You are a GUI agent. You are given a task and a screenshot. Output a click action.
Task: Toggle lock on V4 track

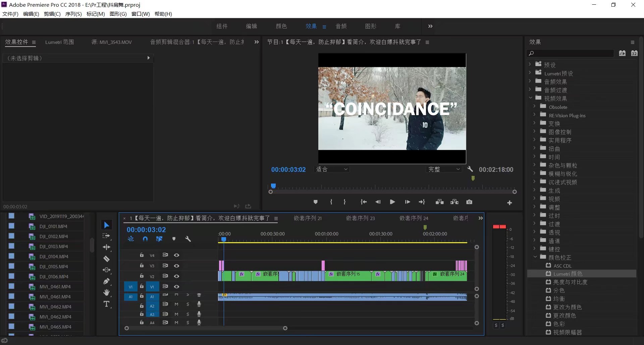coord(142,255)
